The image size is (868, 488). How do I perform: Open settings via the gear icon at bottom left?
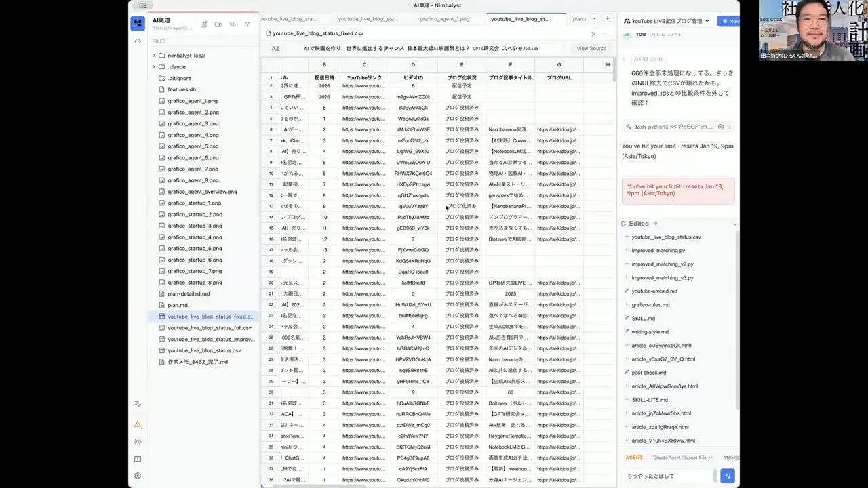138,476
